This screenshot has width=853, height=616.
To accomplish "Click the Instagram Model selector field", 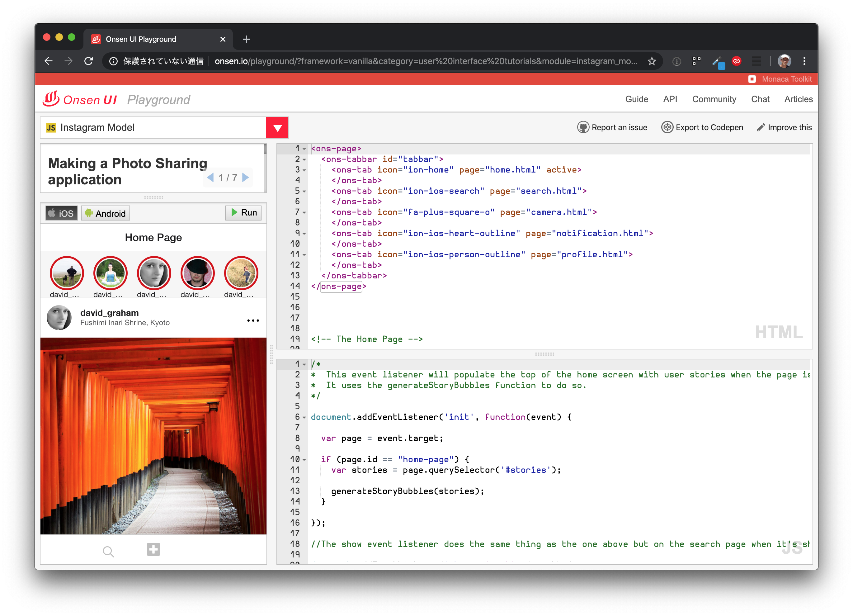I will 153,128.
